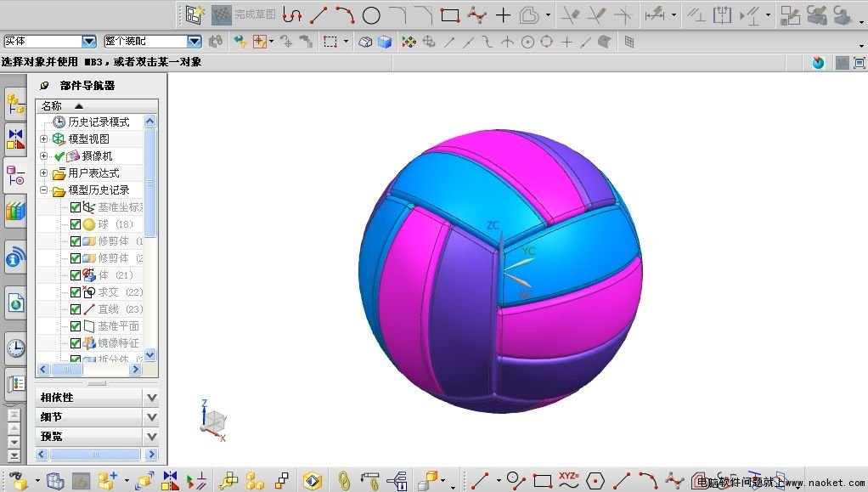Image resolution: width=868 pixels, height=492 pixels.
Task: Select the Quick Trim tool
Action: coord(570,15)
